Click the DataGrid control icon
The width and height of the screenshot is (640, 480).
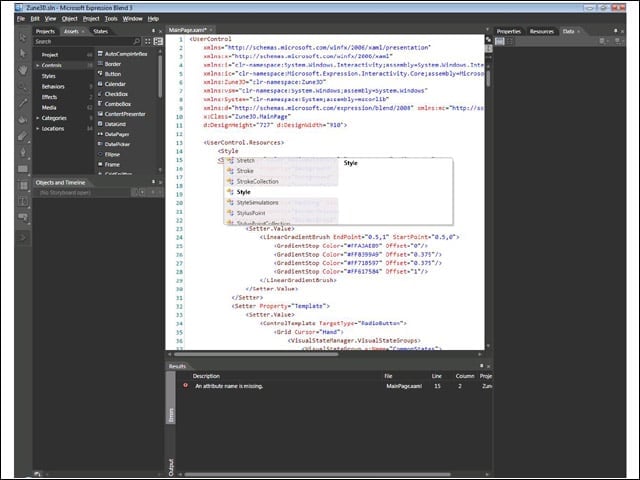click(x=100, y=124)
